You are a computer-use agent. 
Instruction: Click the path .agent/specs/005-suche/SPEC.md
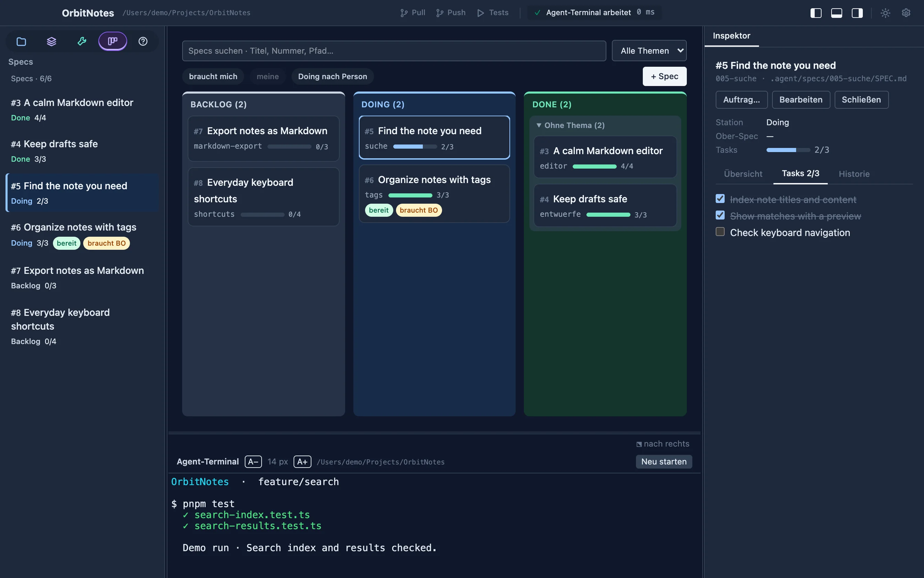coord(838,79)
